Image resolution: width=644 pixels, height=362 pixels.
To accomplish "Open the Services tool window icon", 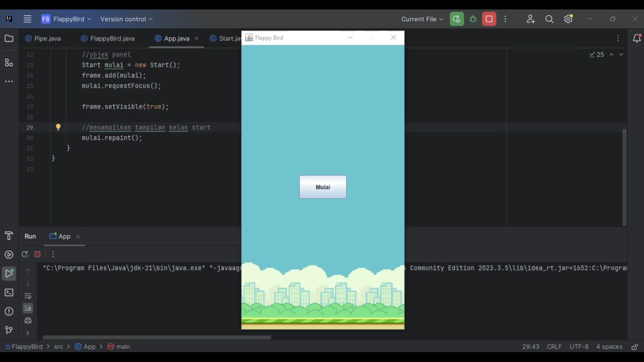I will pos(9,255).
